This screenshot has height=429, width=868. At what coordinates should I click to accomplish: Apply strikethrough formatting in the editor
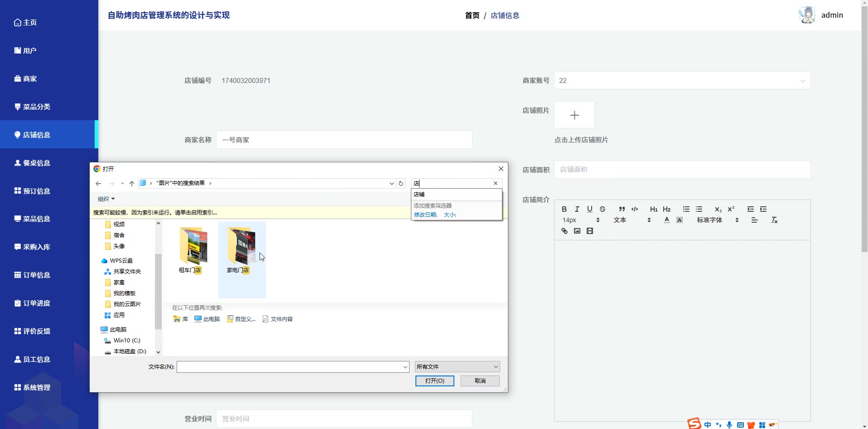click(602, 209)
